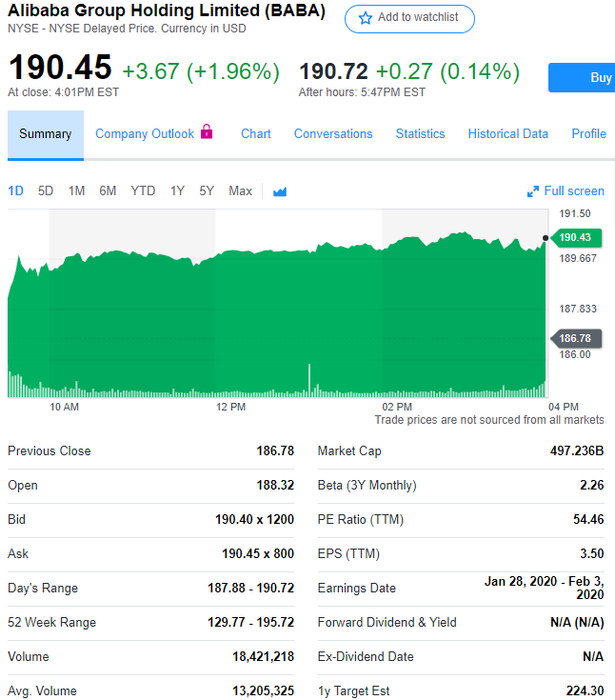Click the Ex-Dividend Date label
Viewport: 615px width, 700px height.
(366, 657)
